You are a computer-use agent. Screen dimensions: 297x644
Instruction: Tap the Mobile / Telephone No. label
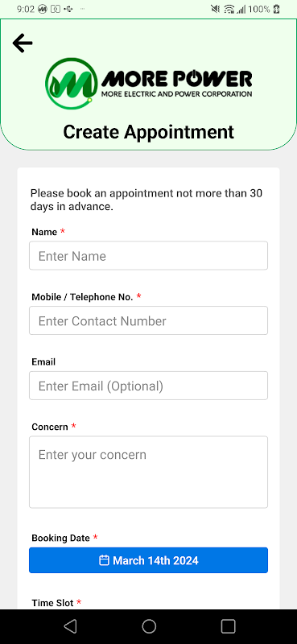(82, 297)
